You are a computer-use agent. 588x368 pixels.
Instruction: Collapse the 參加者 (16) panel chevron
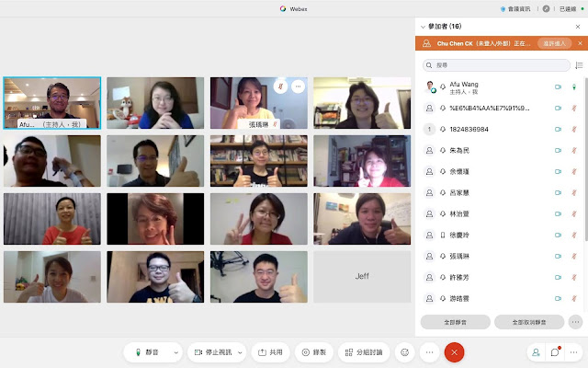pos(422,27)
